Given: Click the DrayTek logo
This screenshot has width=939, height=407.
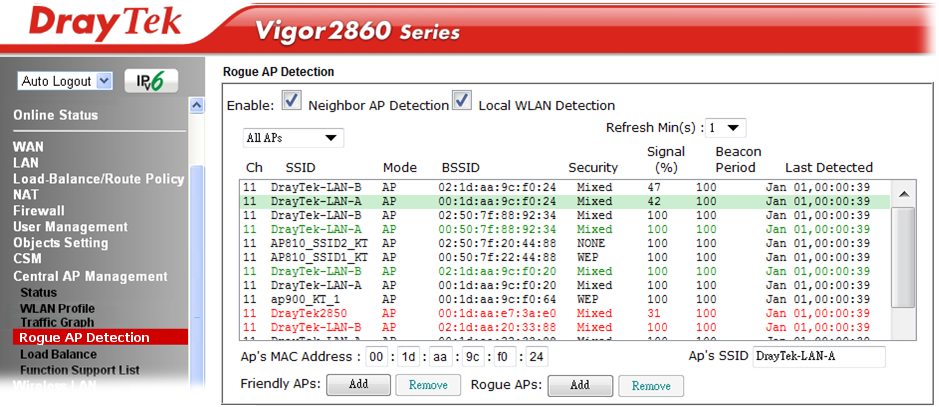Looking at the screenshot, I should click(x=105, y=23).
